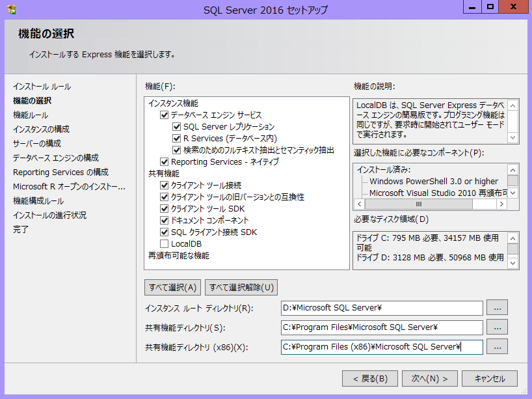Browse for instance root directory
Image resolution: width=532 pixels, height=399 pixels.
pos(497,307)
